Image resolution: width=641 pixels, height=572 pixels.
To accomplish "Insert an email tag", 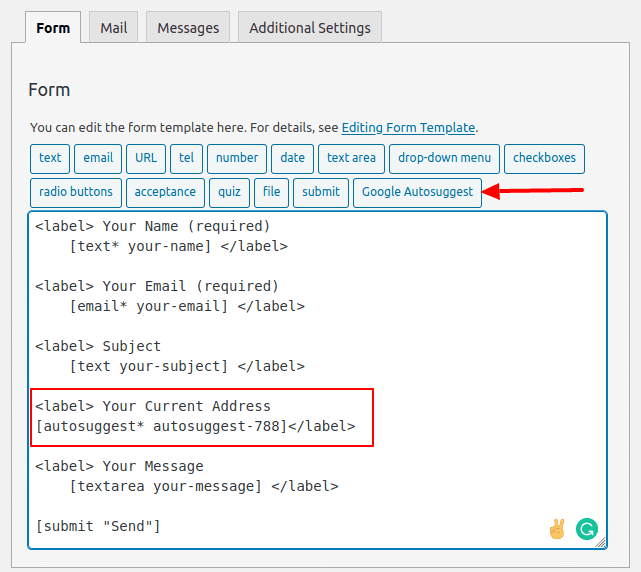I will pyautogui.click(x=98, y=158).
